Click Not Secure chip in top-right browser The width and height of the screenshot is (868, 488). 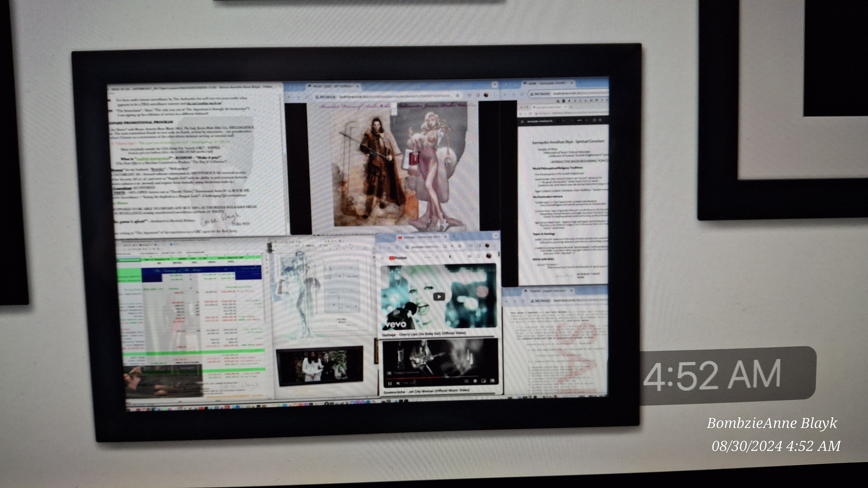(x=540, y=94)
